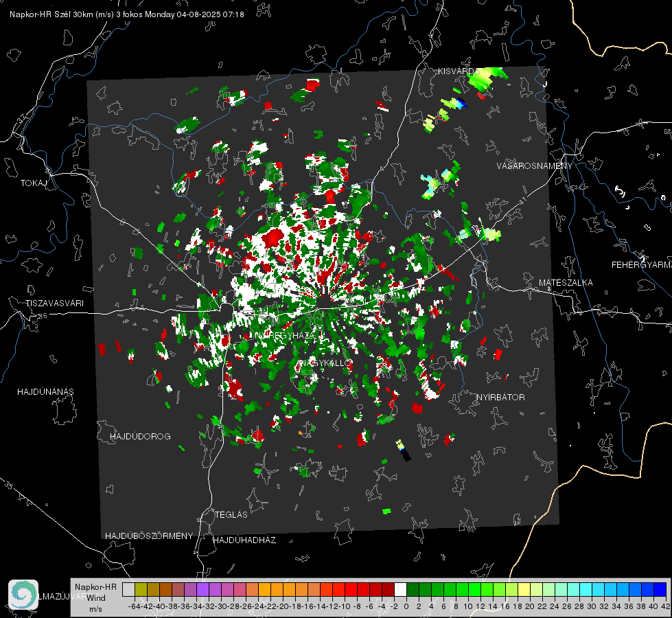Click the HAJDÚBÖSZÖRMÉNY town label

tap(149, 536)
